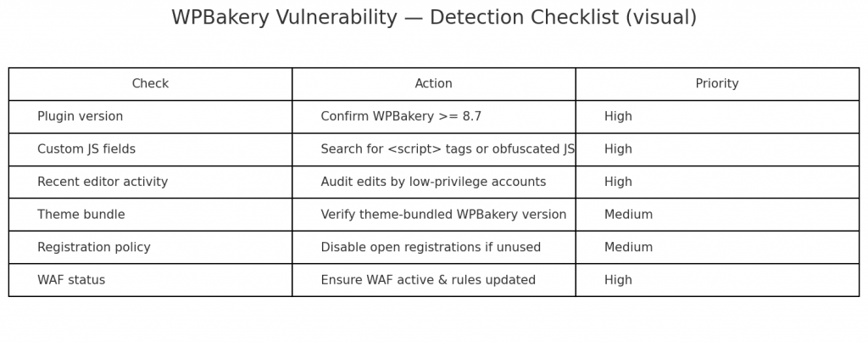The width and height of the screenshot is (868, 342).
Task: Click the WAF status cell
Action: click(71, 280)
